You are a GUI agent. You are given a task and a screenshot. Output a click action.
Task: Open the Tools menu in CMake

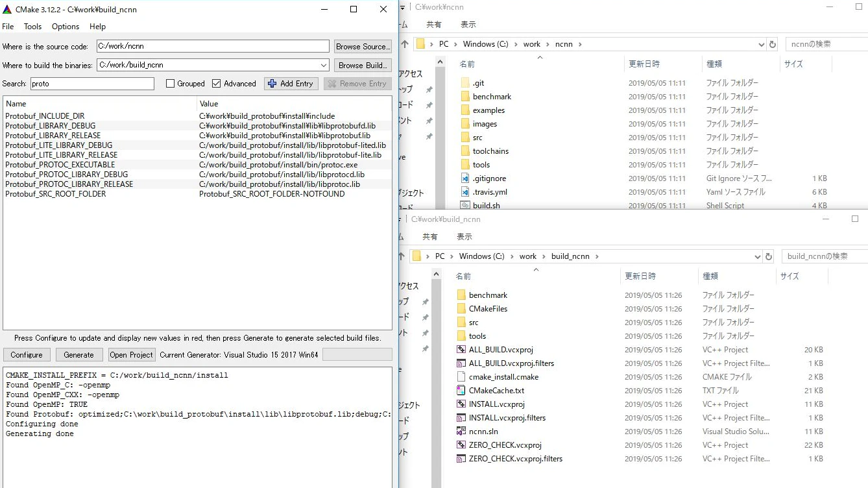click(32, 27)
